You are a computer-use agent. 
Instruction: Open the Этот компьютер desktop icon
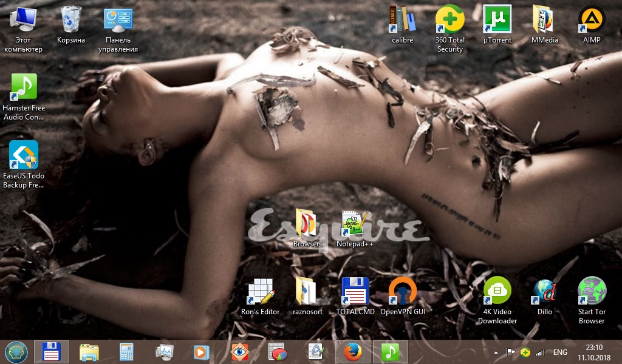[x=23, y=29]
